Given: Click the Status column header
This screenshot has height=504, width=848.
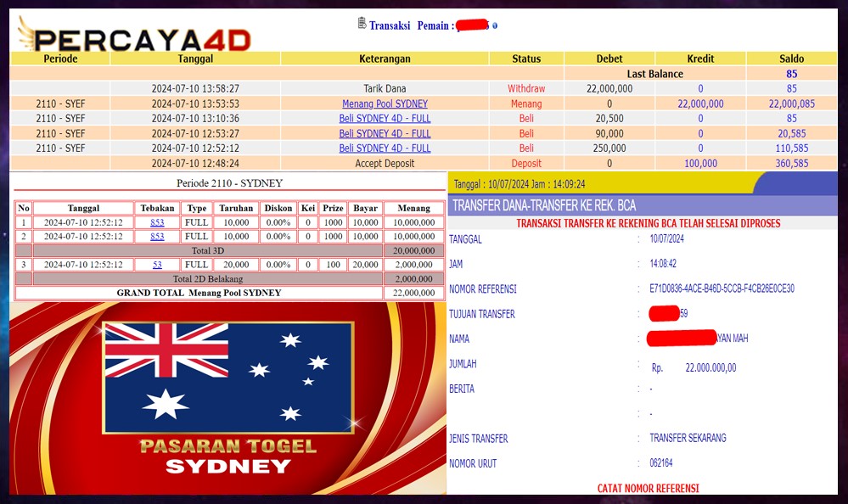Looking at the screenshot, I should (x=526, y=59).
